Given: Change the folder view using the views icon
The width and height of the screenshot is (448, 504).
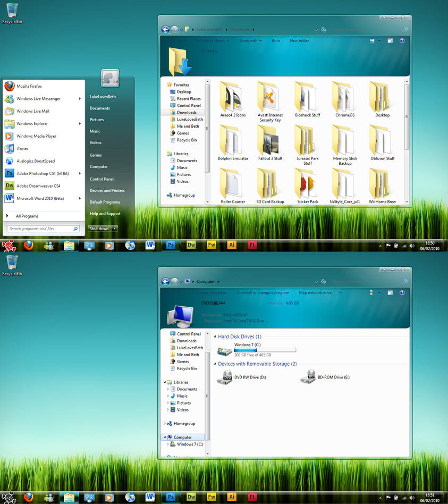Looking at the screenshot, I should coord(372,40).
